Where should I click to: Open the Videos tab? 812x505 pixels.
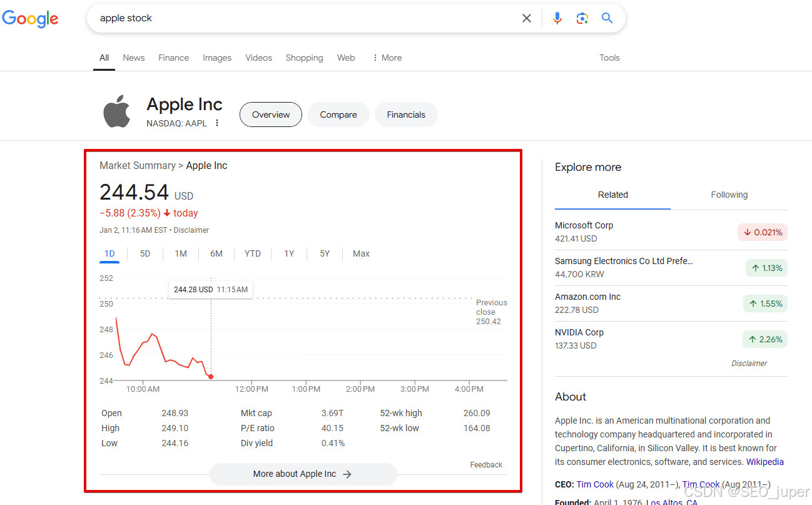point(259,58)
